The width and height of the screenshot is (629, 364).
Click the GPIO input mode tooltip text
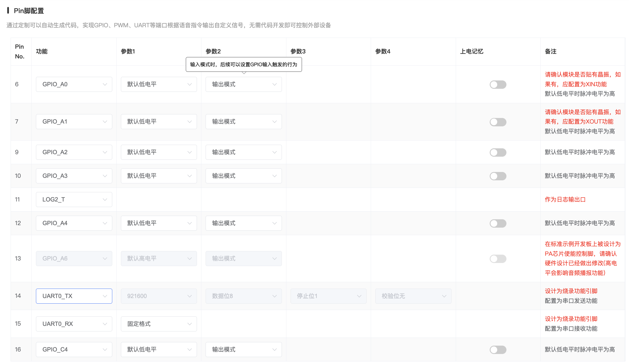pyautogui.click(x=244, y=64)
